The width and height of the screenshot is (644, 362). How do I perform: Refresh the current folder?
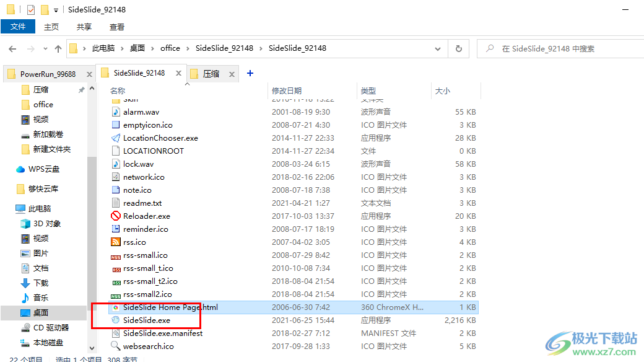coord(459,49)
